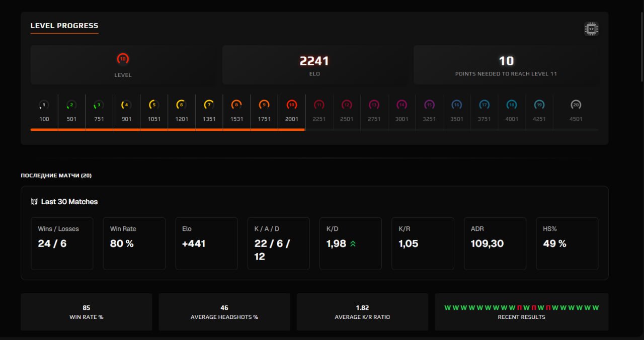This screenshot has width=644, height=340.
Task: Click the level 10 badge above LEVEL label
Action: pyautogui.click(x=123, y=59)
